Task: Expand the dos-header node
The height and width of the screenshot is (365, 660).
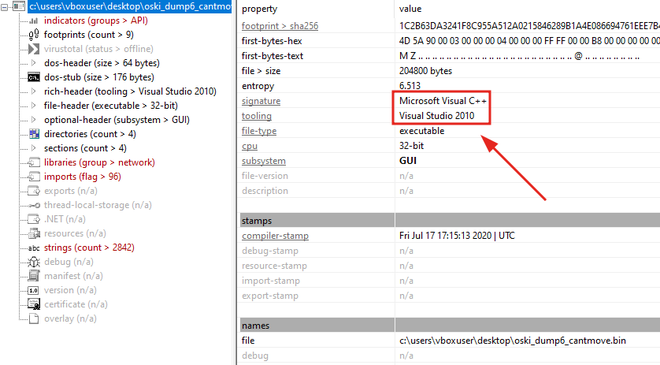Action: pyautogui.click(x=33, y=63)
